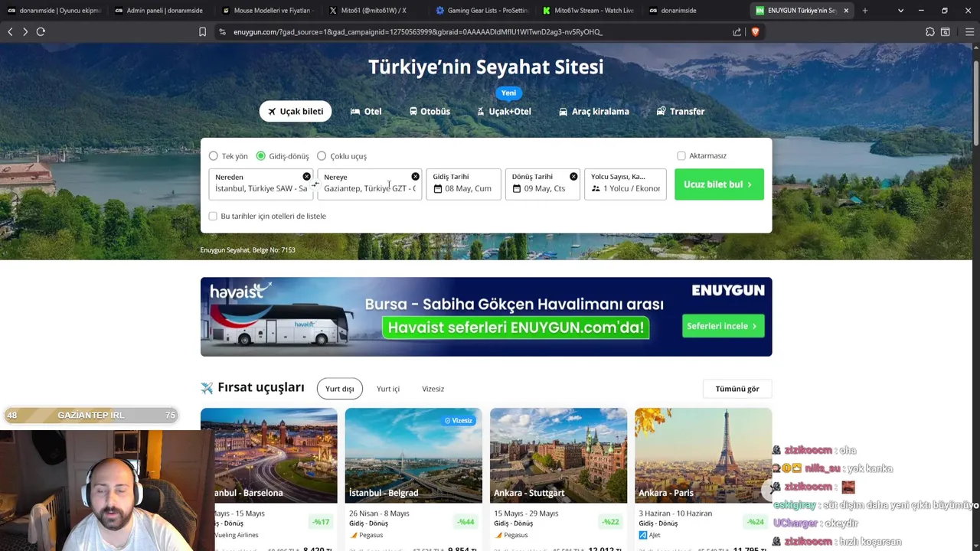Open the tab search dropdown arrow
This screenshot has width=980, height=551.
900,11
